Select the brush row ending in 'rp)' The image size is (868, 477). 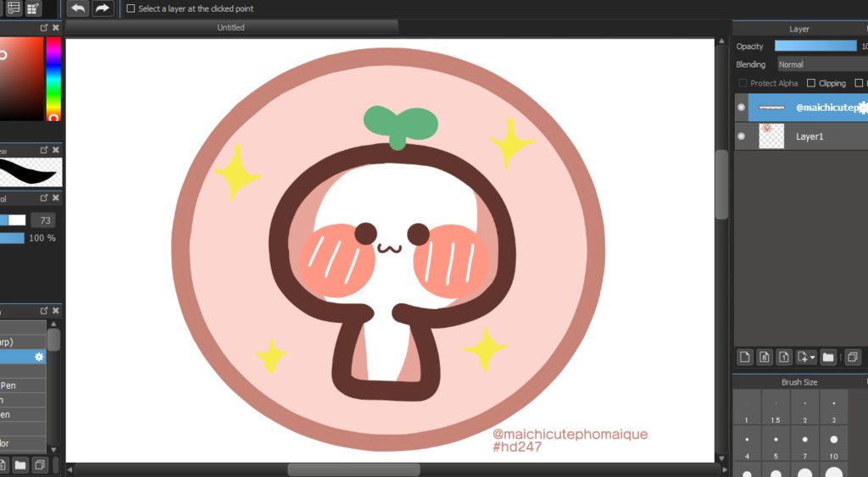(x=23, y=342)
